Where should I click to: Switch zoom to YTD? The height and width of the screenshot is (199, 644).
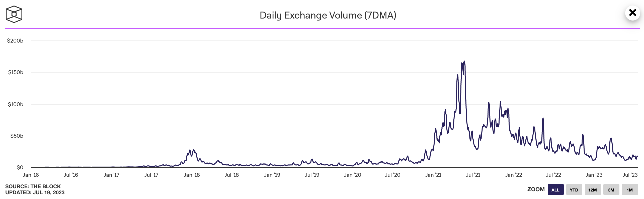574,190
